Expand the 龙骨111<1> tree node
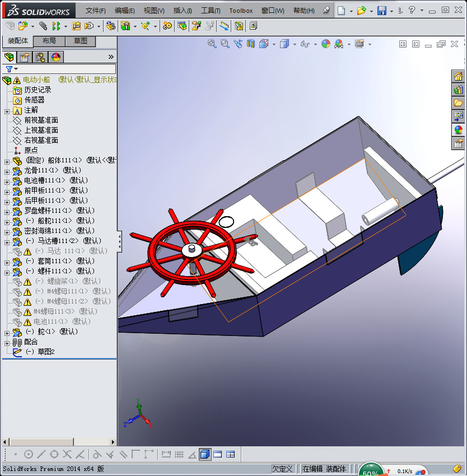The image size is (467, 476). pyautogui.click(x=7, y=172)
